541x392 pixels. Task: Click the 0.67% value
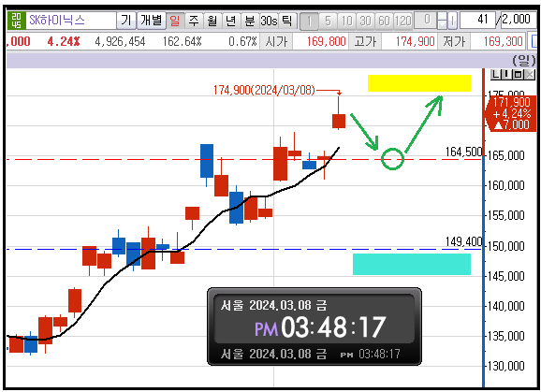click(x=242, y=42)
